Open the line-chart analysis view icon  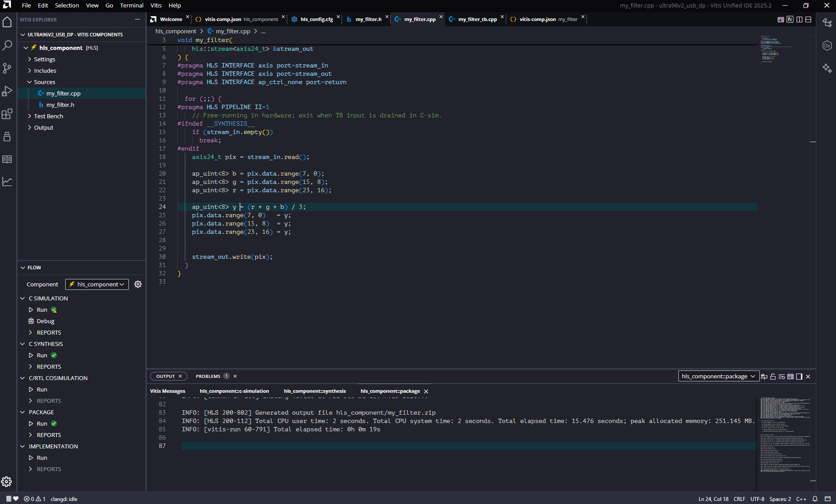7,181
